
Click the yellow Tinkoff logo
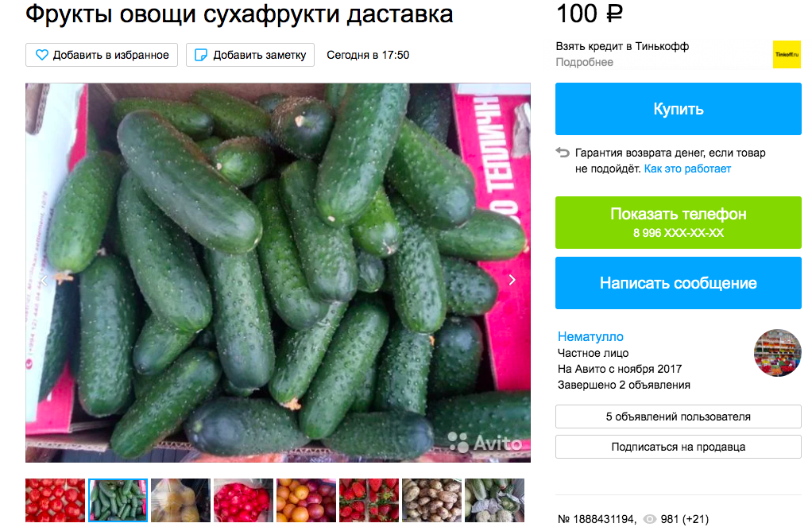click(x=787, y=54)
